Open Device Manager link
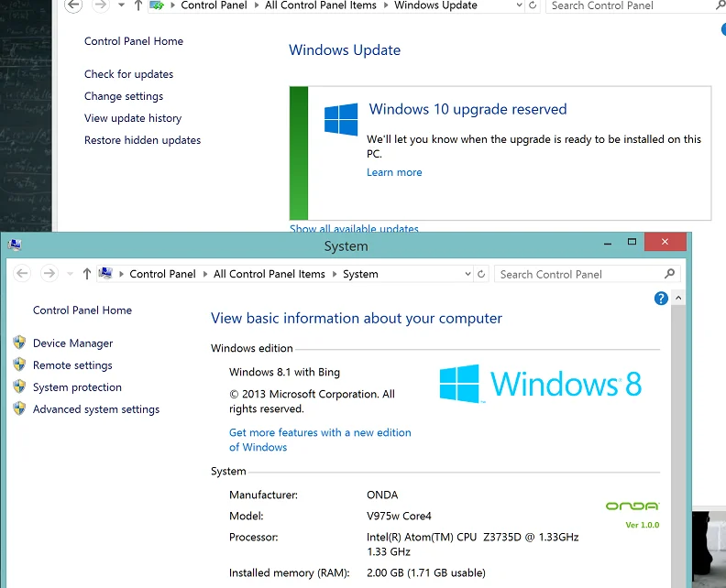 [x=72, y=343]
